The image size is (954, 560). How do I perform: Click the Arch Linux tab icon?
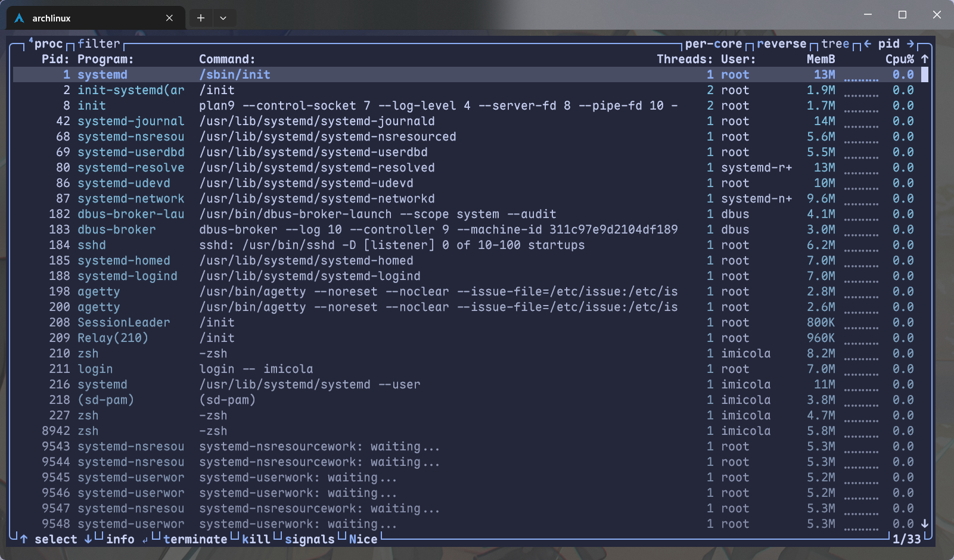(x=20, y=18)
